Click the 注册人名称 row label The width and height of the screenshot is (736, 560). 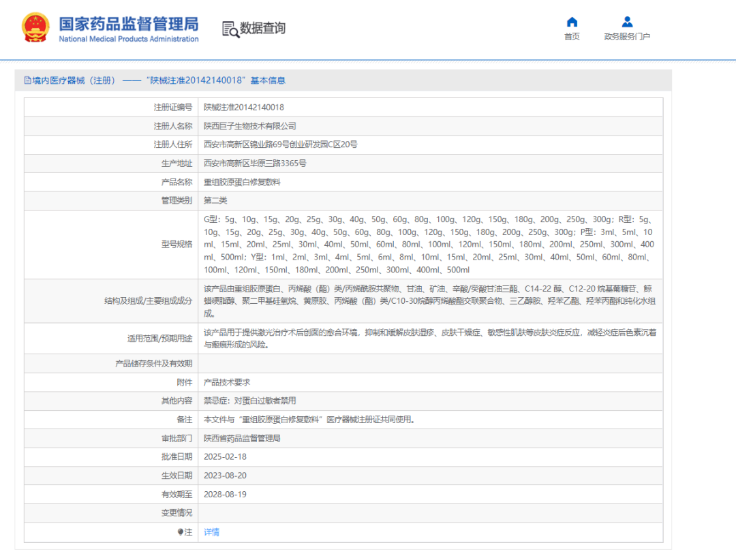click(172, 126)
